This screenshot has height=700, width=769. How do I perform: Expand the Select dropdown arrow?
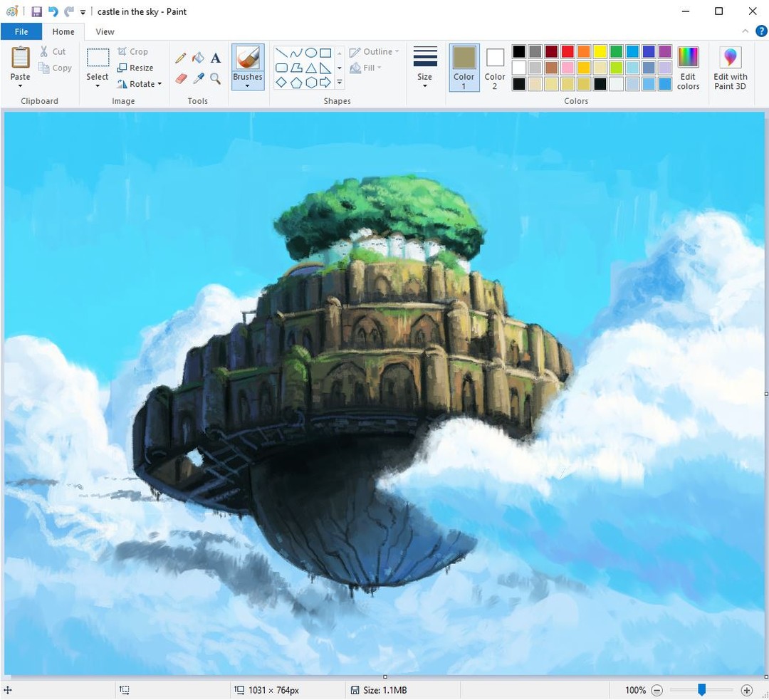(x=97, y=86)
